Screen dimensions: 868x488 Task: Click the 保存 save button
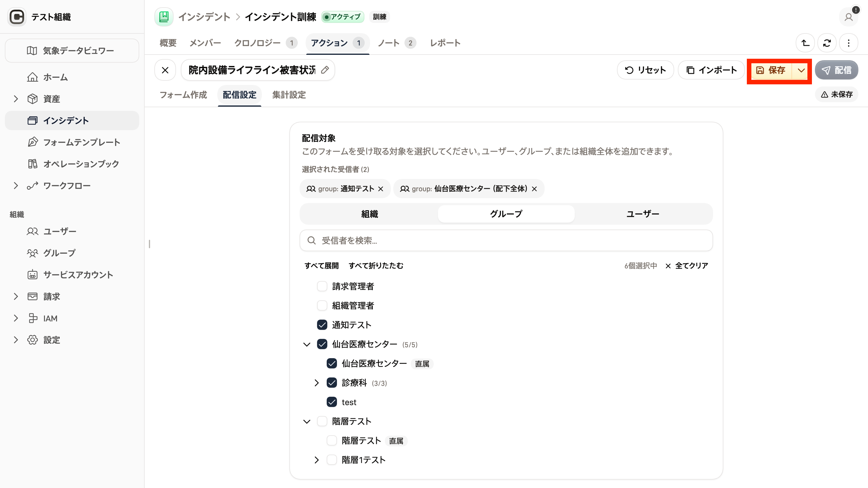pyautogui.click(x=771, y=70)
